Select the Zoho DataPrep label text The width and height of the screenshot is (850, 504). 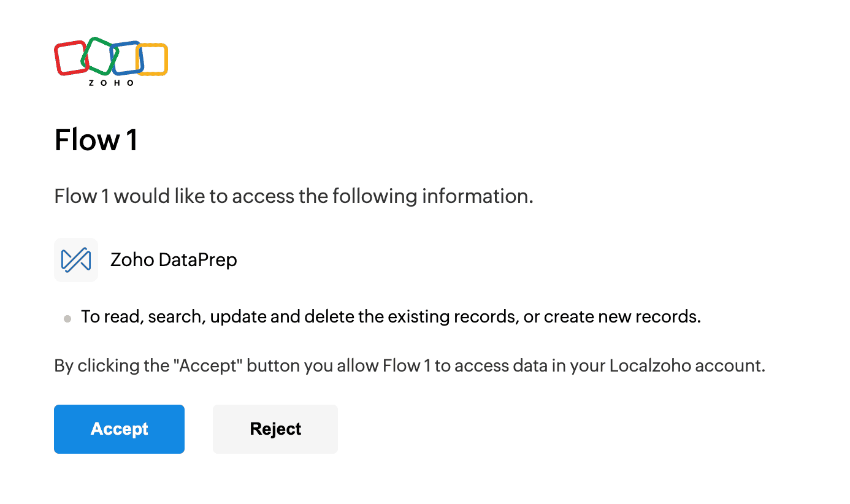point(174,260)
